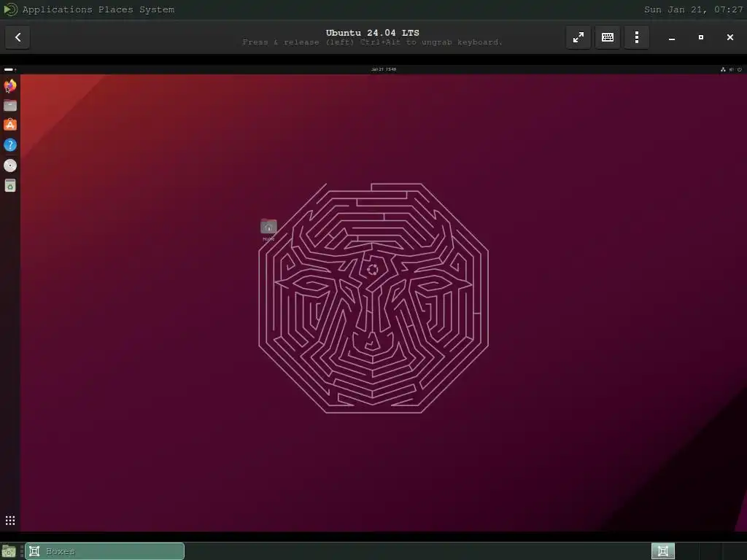This screenshot has width=747, height=560.
Task: Click the host clock showing Sun Jan 21
Action: (x=694, y=9)
